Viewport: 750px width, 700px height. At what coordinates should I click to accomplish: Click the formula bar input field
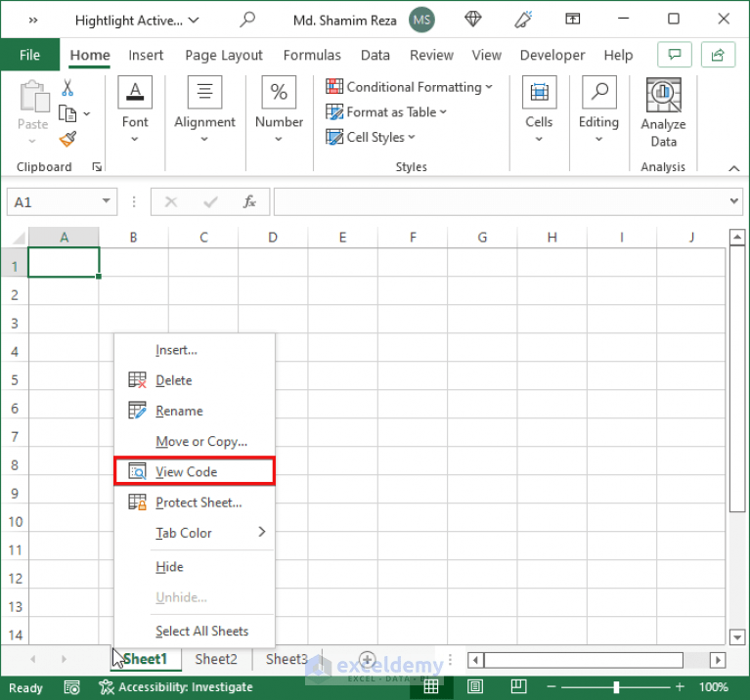click(501, 201)
